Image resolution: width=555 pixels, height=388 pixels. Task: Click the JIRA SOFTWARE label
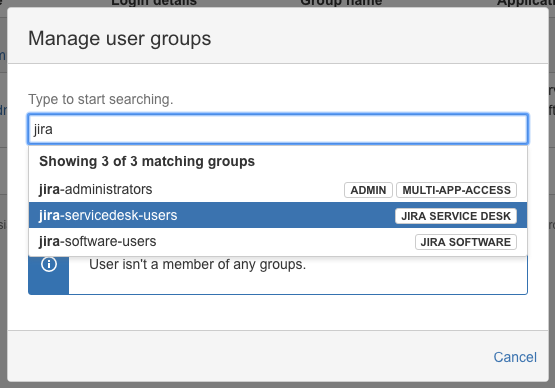pyautogui.click(x=466, y=242)
